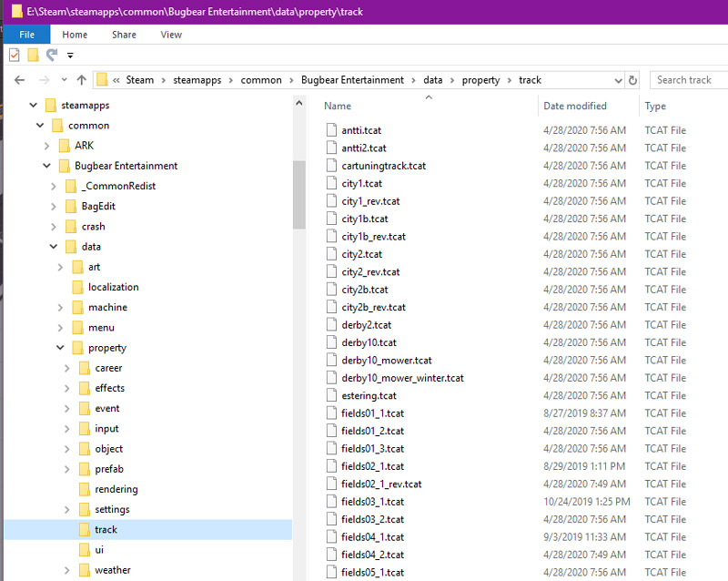The width and height of the screenshot is (728, 581).
Task: Select the machine folder in tree
Action: pos(107,307)
